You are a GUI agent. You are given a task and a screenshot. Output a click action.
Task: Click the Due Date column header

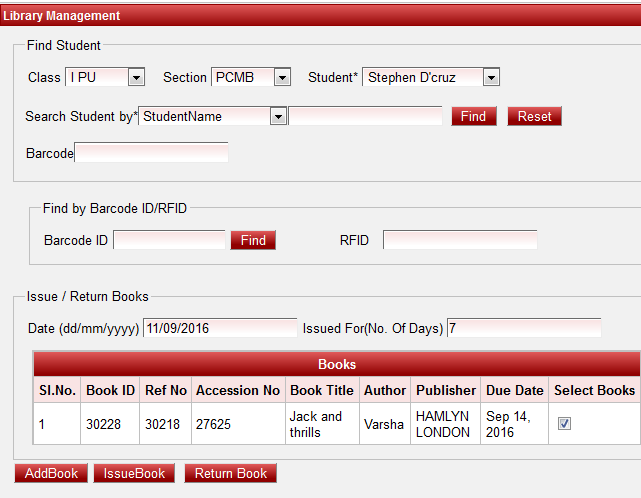[514, 390]
